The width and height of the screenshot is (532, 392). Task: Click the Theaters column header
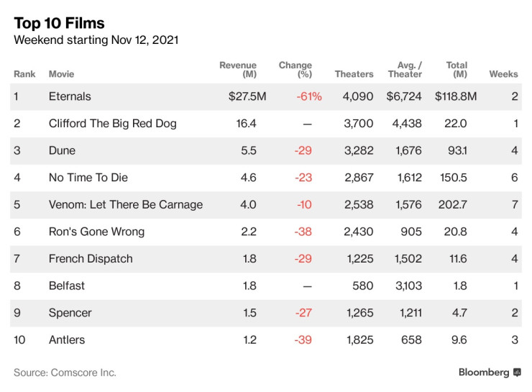(354, 74)
